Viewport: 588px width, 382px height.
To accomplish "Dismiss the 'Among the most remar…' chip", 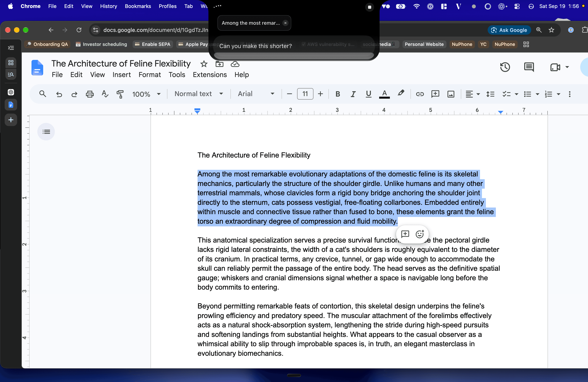I will click(x=285, y=23).
